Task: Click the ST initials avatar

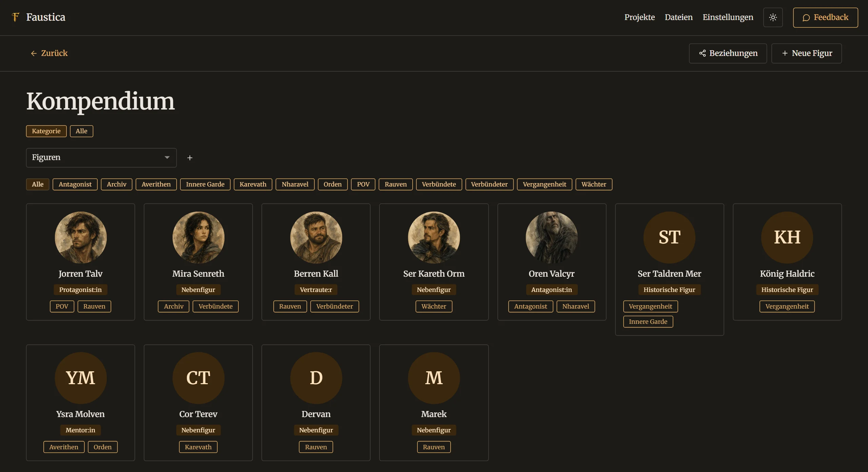Action: 669,237
